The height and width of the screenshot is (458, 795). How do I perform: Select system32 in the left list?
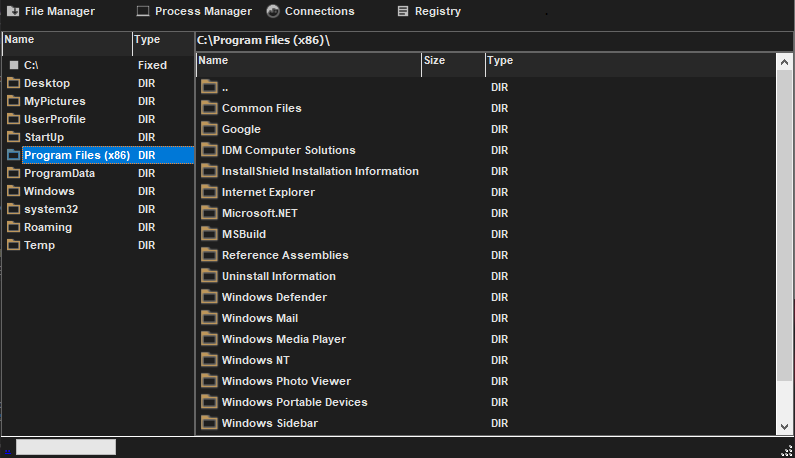point(51,209)
